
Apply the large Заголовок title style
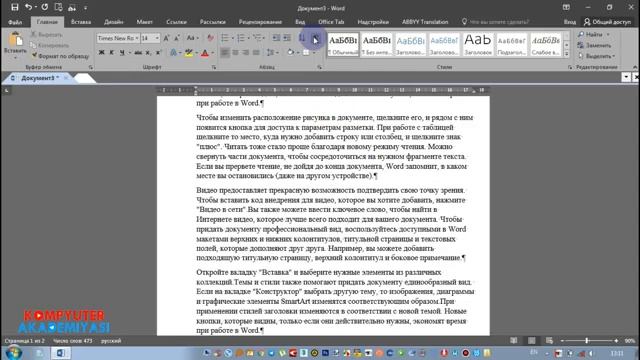478,44
